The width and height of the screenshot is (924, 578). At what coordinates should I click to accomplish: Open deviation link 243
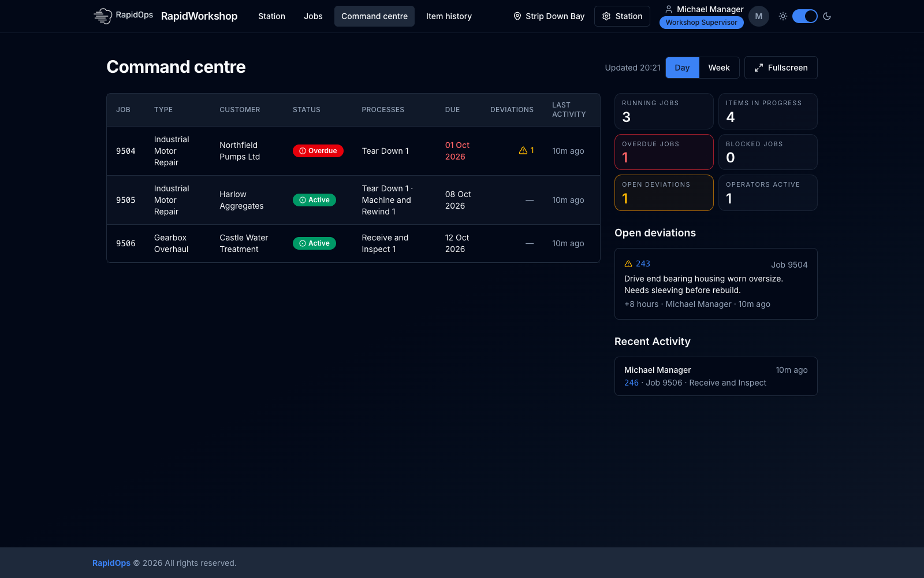point(643,264)
